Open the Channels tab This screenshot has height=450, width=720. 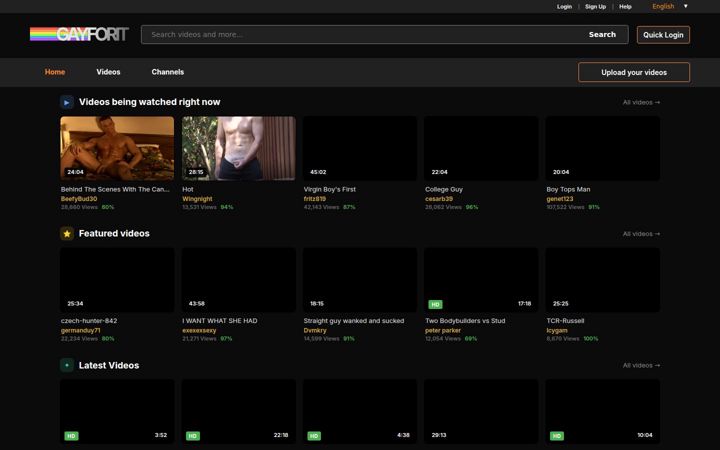click(168, 72)
